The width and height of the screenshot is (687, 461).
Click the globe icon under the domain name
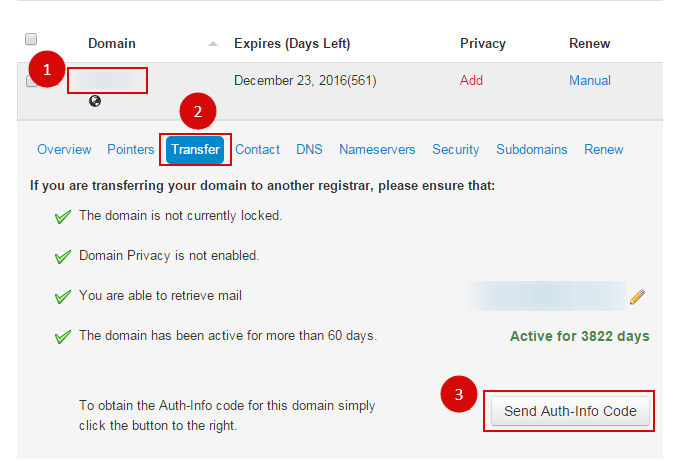point(95,101)
